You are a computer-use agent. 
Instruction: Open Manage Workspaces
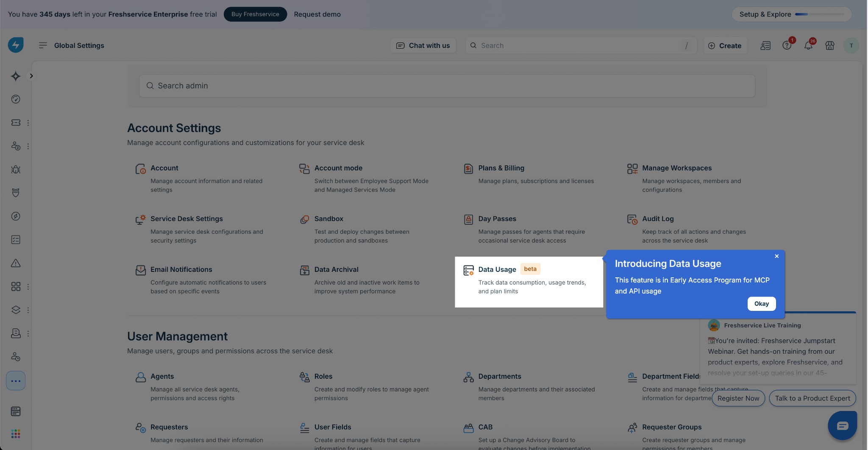click(x=677, y=168)
